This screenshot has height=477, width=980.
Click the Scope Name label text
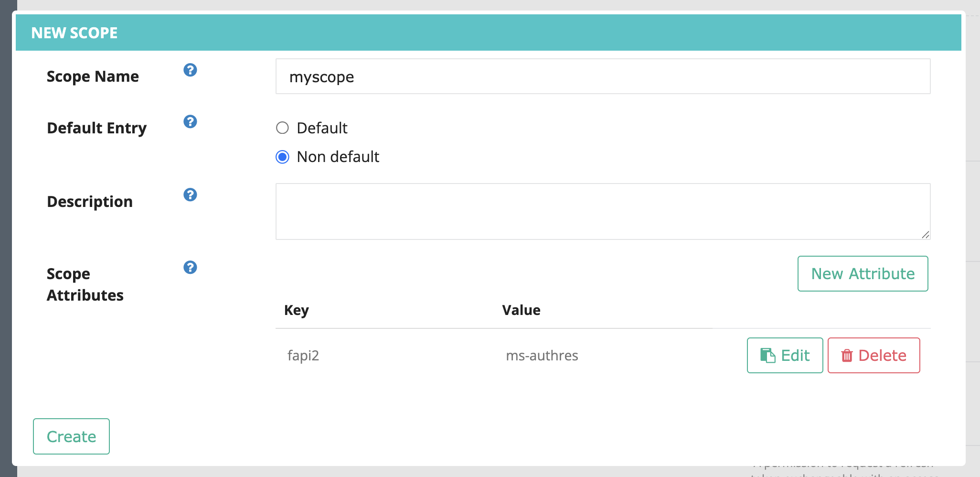click(x=93, y=76)
